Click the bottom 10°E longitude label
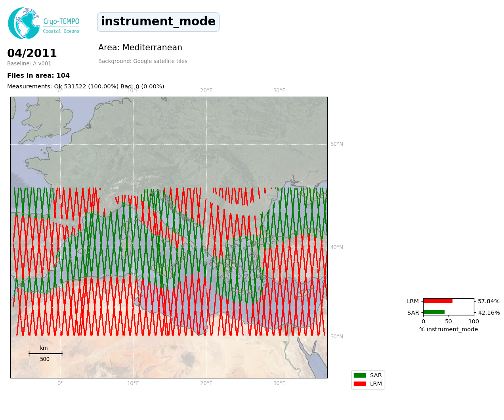 [x=133, y=384]
